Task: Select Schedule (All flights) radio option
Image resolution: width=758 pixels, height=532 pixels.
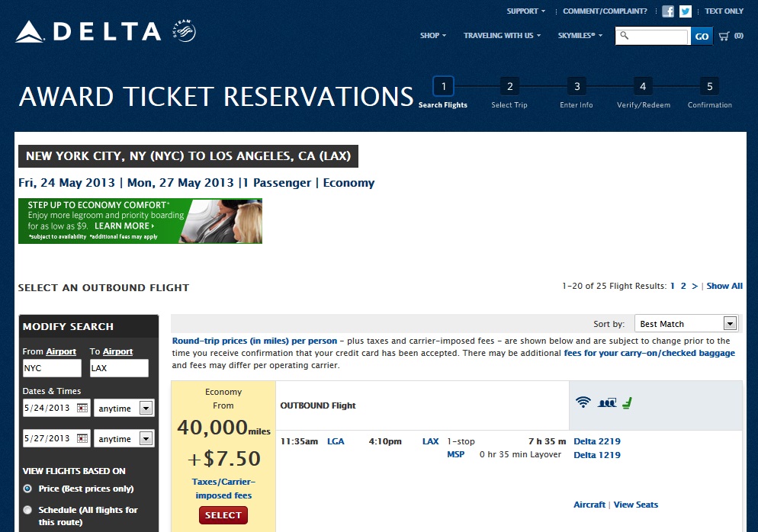Action: [x=28, y=510]
